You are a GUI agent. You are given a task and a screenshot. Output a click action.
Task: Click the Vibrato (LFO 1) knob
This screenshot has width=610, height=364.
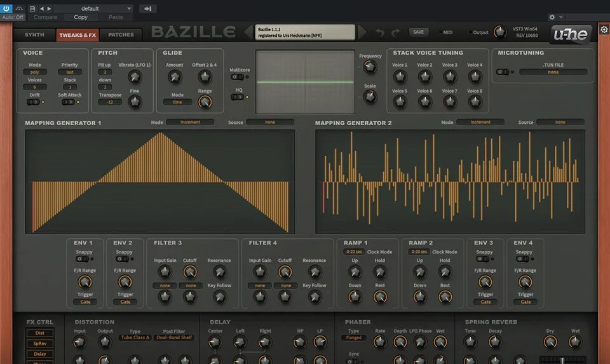[x=135, y=77]
